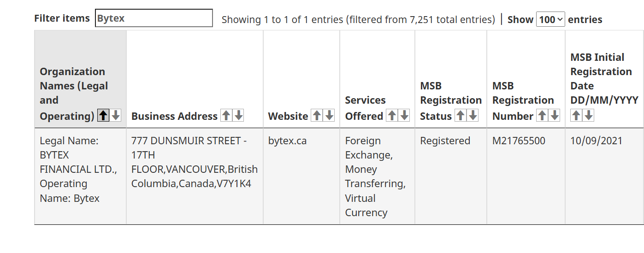Sort Organization Names ascending arrow
Viewport: 644px width, 253px height.
coord(104,116)
